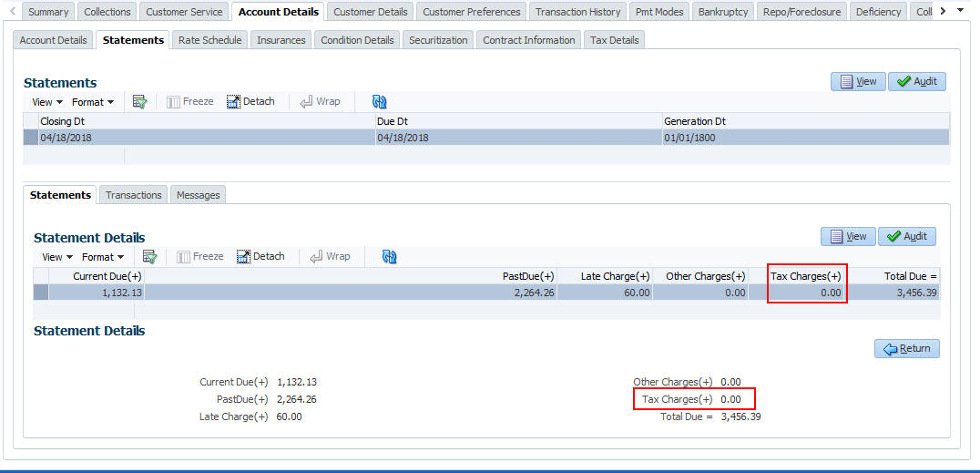The height and width of the screenshot is (473, 980).
Task: Switch to the Summary tab
Action: coord(48,12)
